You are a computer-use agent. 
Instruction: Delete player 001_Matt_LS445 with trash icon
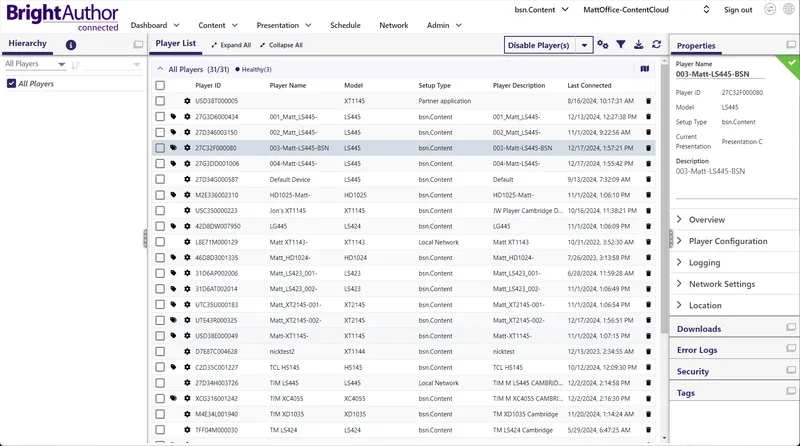click(648, 117)
